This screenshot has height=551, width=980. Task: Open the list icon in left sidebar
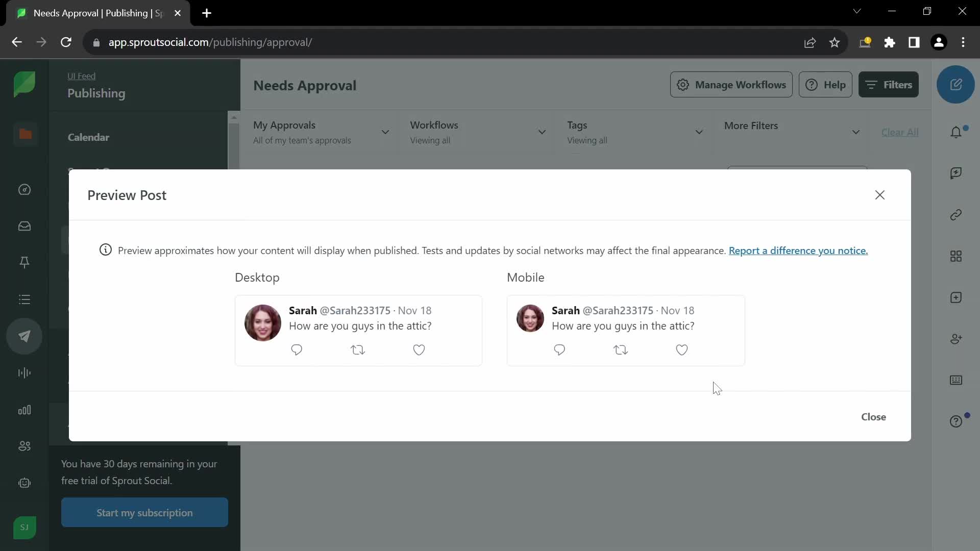24,299
